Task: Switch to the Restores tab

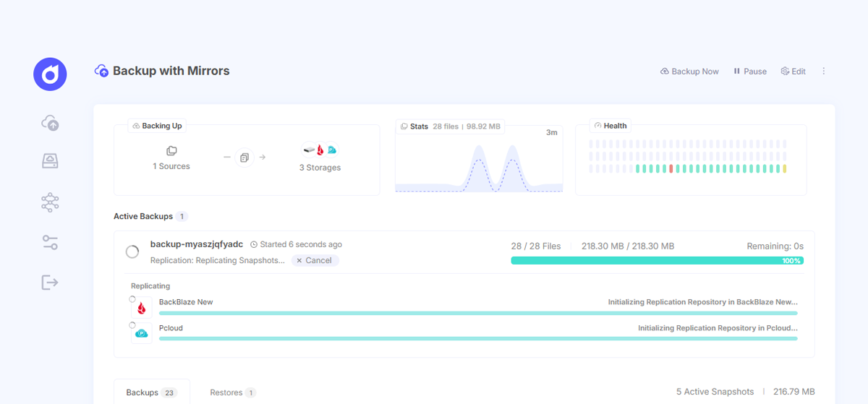Action: point(233,392)
